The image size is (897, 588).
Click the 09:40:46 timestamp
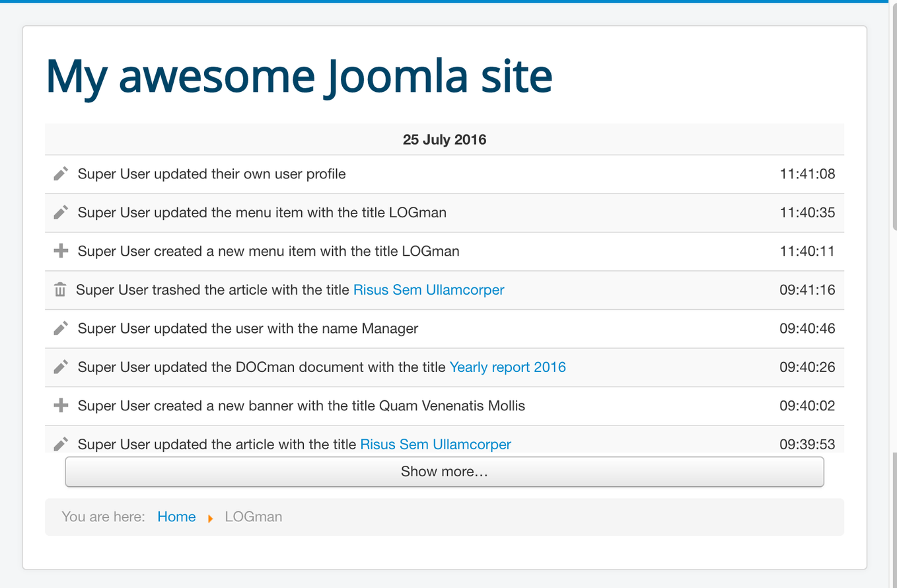pos(807,328)
